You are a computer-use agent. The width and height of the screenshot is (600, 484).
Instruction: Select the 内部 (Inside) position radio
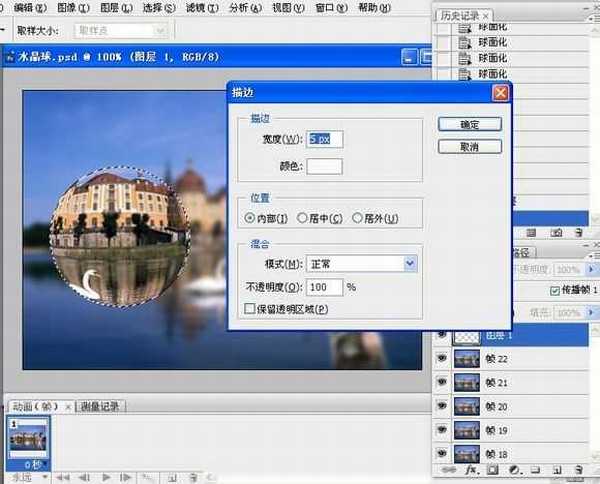click(250, 218)
